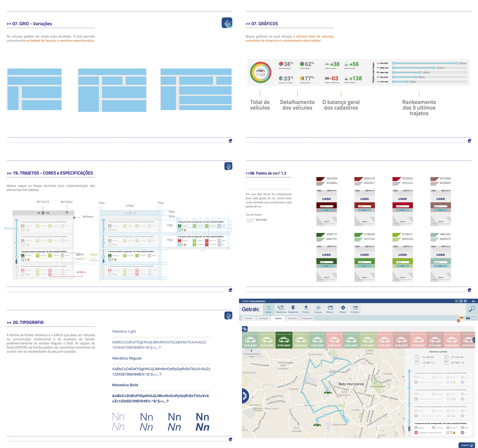Switch to the Configurações tab

(307, 318)
